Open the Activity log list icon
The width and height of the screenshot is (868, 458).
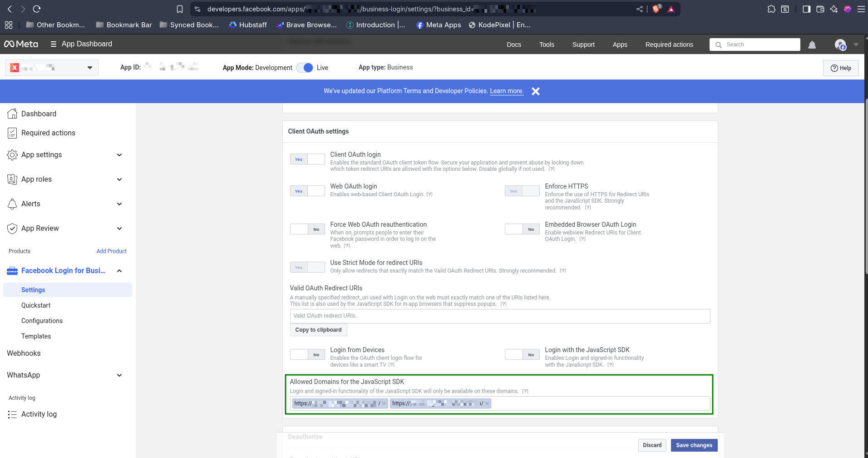point(12,414)
